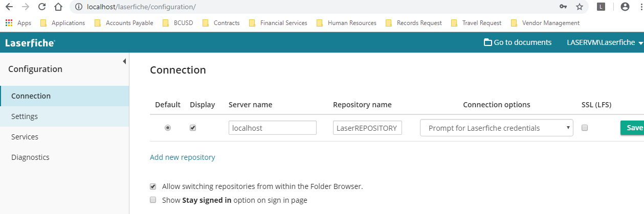644x214 pixels.
Task: Bookmark this page with the star icon
Action: pos(580,7)
